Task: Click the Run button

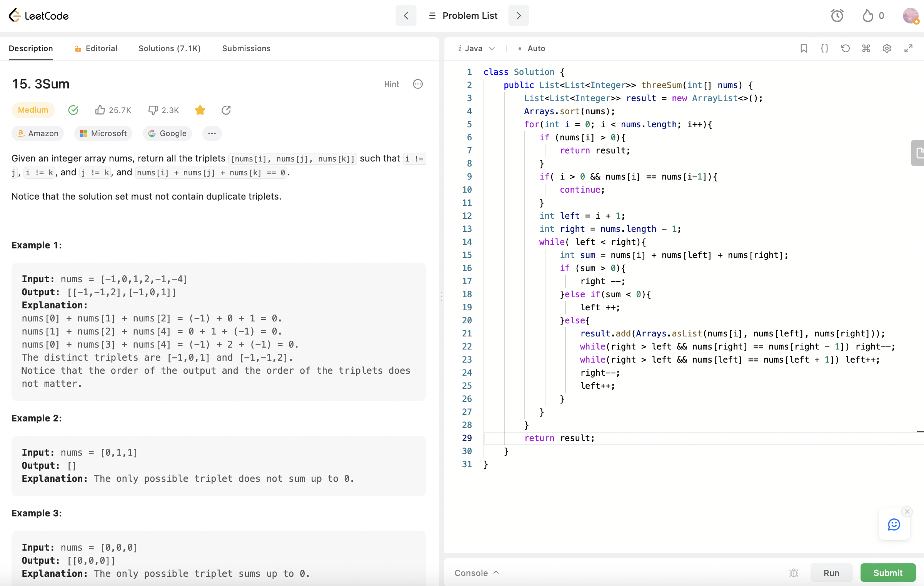Action: [x=831, y=573]
